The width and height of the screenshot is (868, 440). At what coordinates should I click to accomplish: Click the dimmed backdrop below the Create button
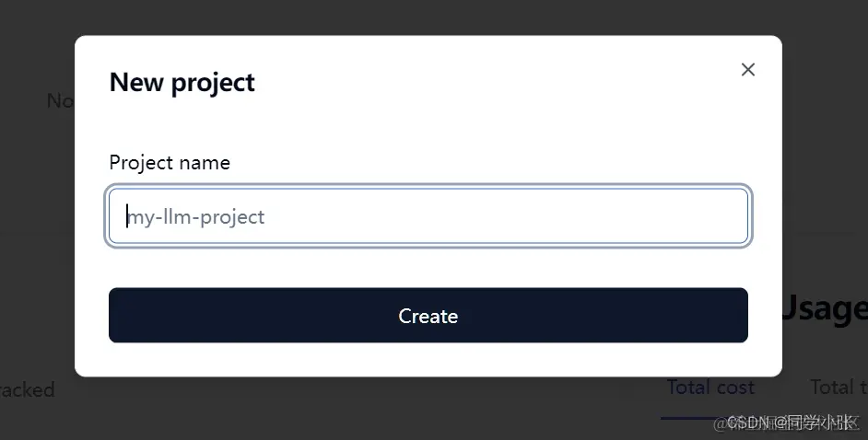pyautogui.click(x=424, y=410)
